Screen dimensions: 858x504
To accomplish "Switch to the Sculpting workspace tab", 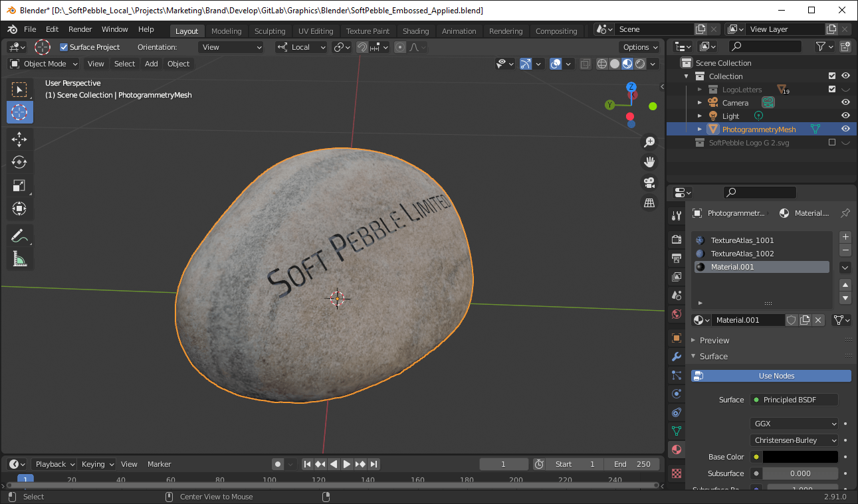I will pos(269,31).
